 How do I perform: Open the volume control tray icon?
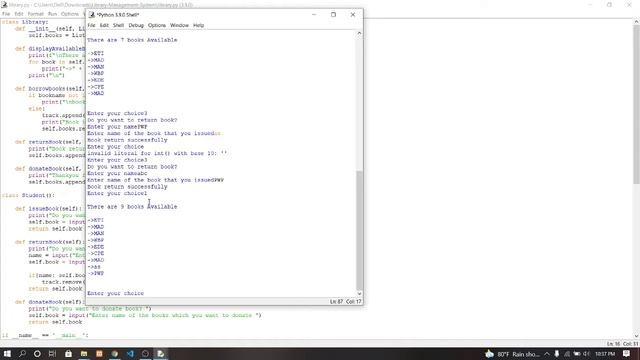pyautogui.click(x=587, y=354)
